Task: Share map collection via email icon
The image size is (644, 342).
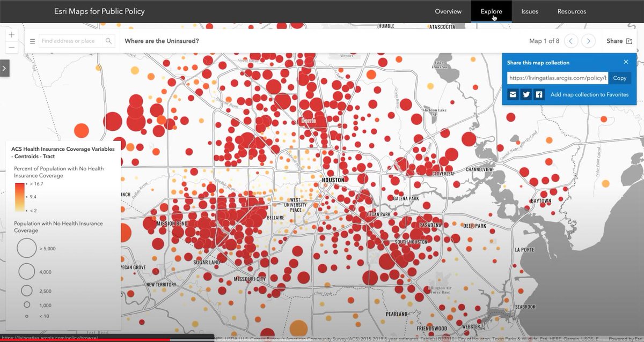Action: (x=513, y=94)
